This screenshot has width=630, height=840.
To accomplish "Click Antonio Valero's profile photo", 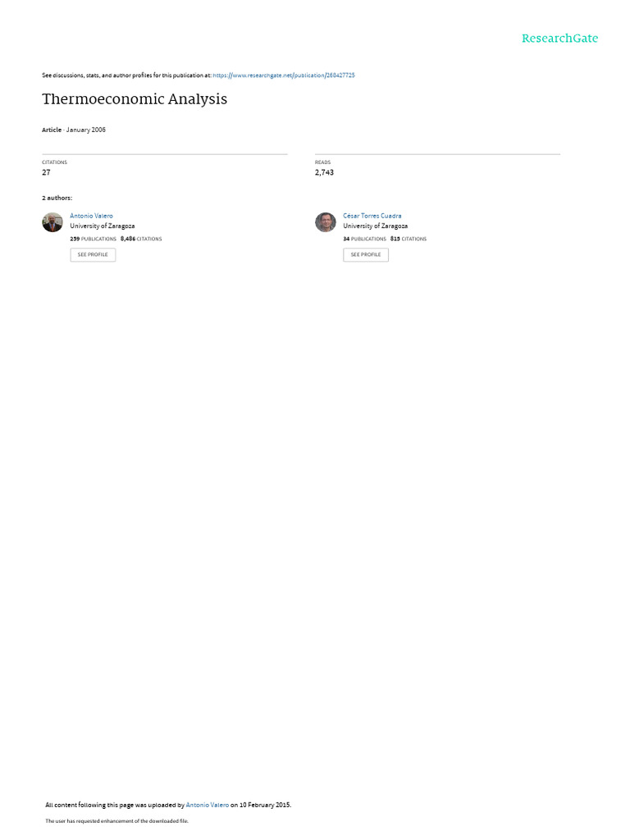I will (x=52, y=221).
